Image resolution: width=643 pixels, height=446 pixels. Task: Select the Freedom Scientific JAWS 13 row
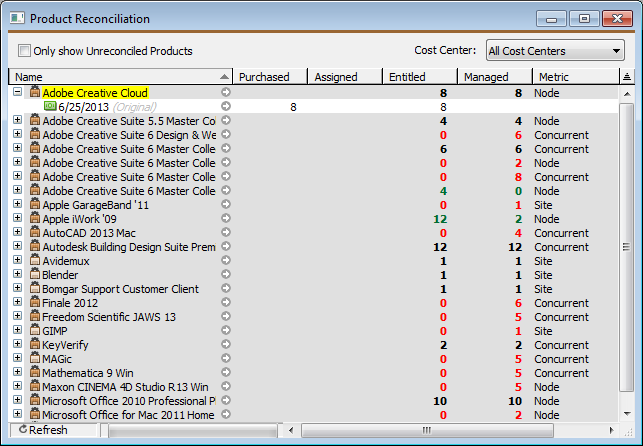(313, 317)
